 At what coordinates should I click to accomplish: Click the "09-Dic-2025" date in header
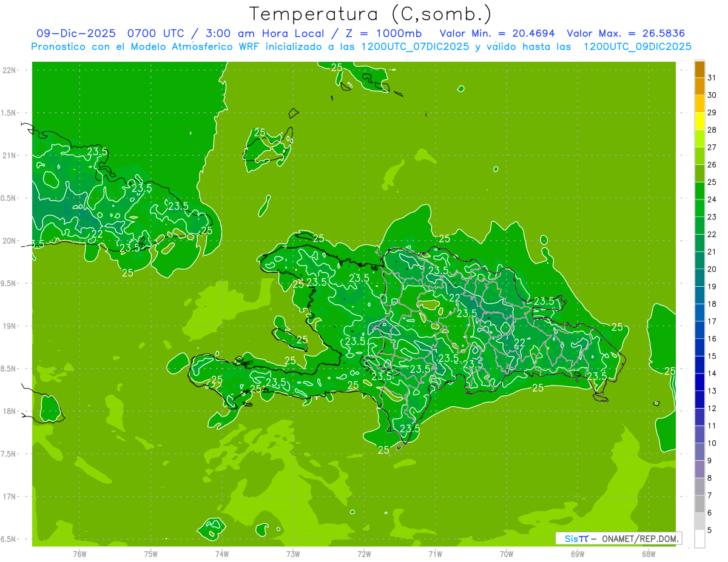coord(78,33)
